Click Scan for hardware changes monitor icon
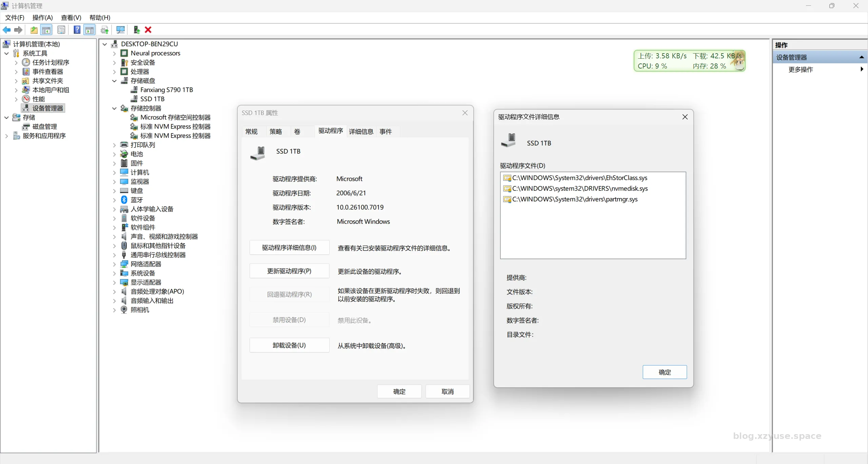868x464 pixels. [120, 30]
